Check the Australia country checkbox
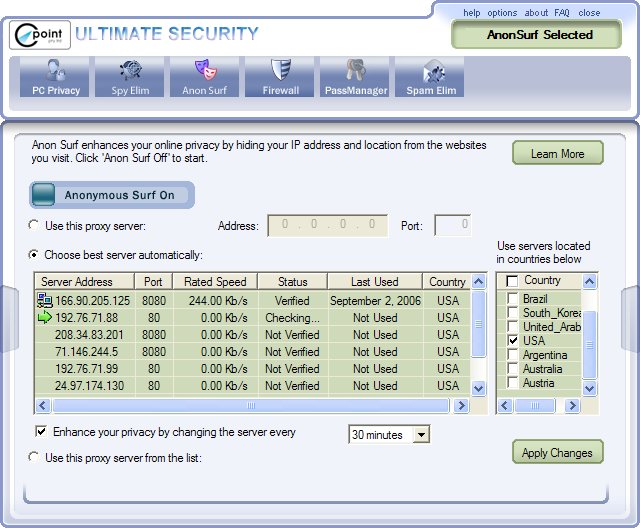640x528 pixels. pyautogui.click(x=512, y=368)
